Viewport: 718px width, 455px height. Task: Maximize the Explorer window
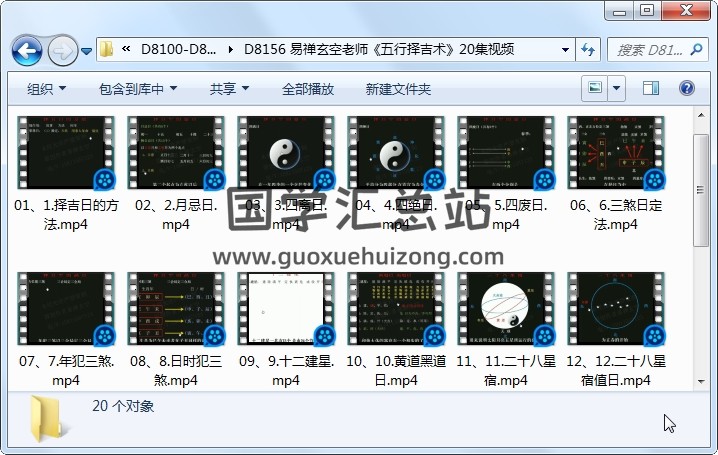click(647, 11)
